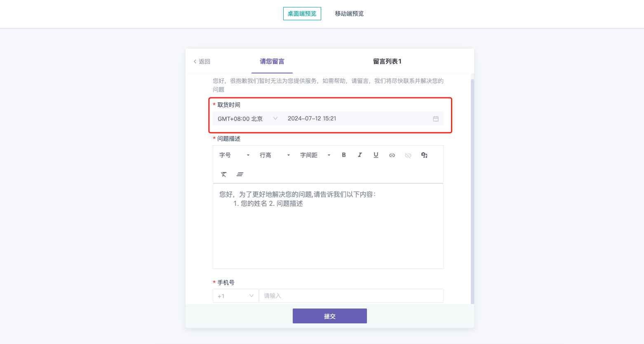This screenshot has width=644, height=344.
Task: Click the 手机号 field label
Action: pos(226,283)
